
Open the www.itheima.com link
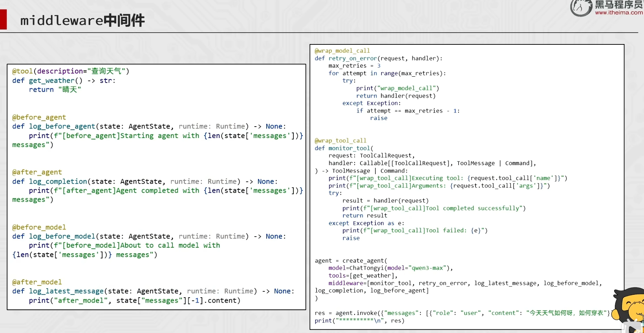pyautogui.click(x=619, y=13)
